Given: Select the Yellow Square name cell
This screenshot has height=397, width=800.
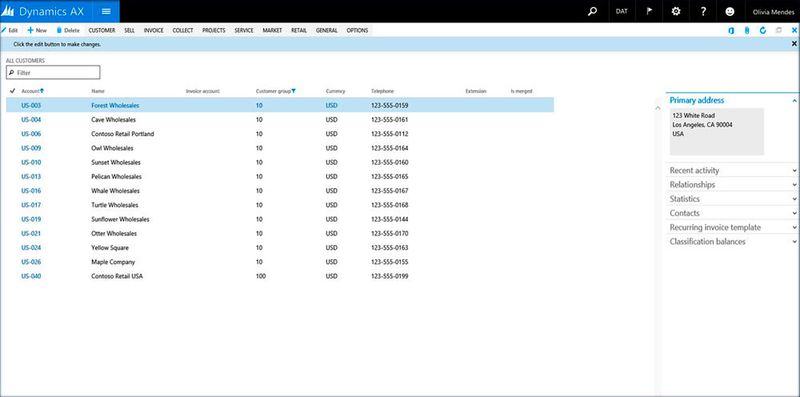Looking at the screenshot, I should tap(110, 247).
